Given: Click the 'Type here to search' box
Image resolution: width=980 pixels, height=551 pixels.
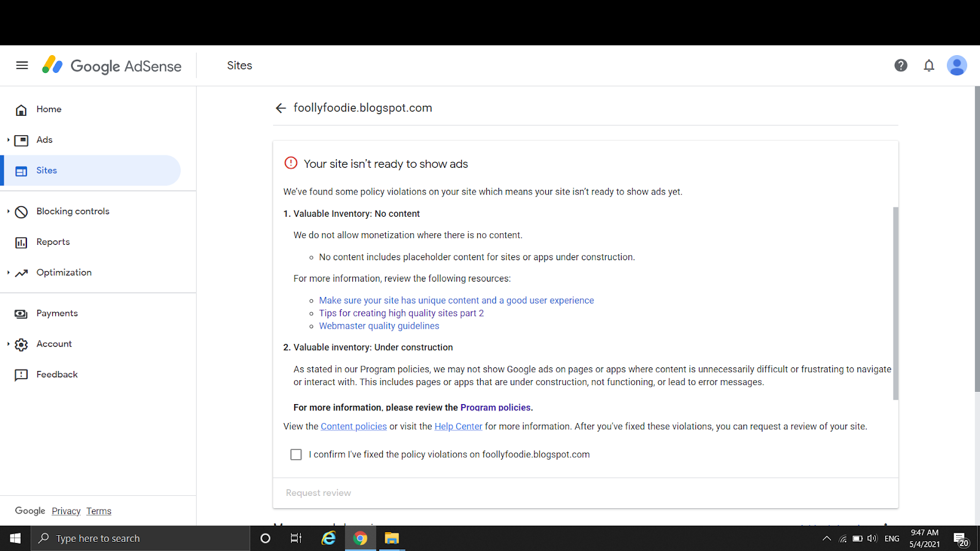Looking at the screenshot, I should click(x=141, y=538).
